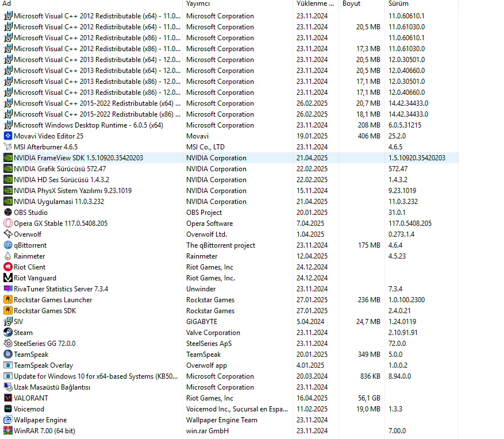Click the 56,1 GB size value
The height and width of the screenshot is (439, 504).
click(370, 399)
